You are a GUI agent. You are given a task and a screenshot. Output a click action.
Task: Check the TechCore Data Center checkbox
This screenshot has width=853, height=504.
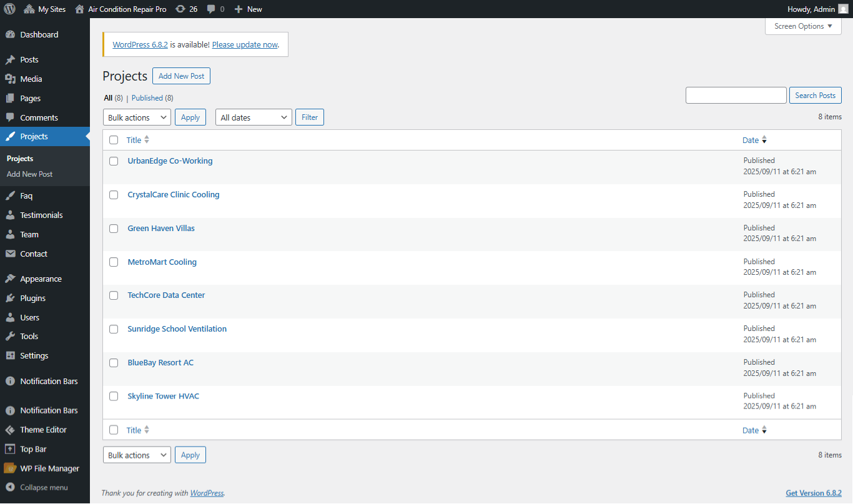tap(114, 295)
